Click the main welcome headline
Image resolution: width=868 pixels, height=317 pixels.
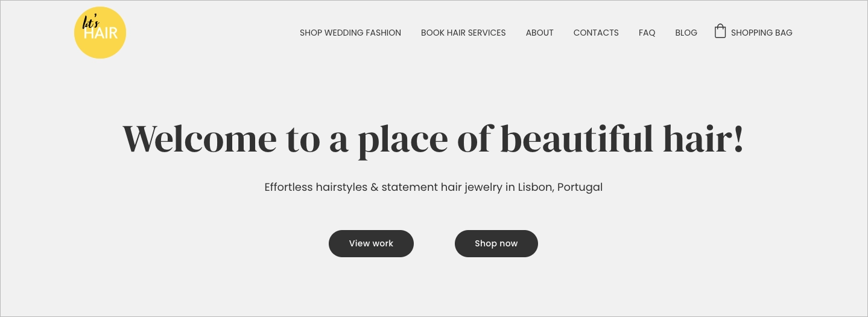(x=433, y=138)
